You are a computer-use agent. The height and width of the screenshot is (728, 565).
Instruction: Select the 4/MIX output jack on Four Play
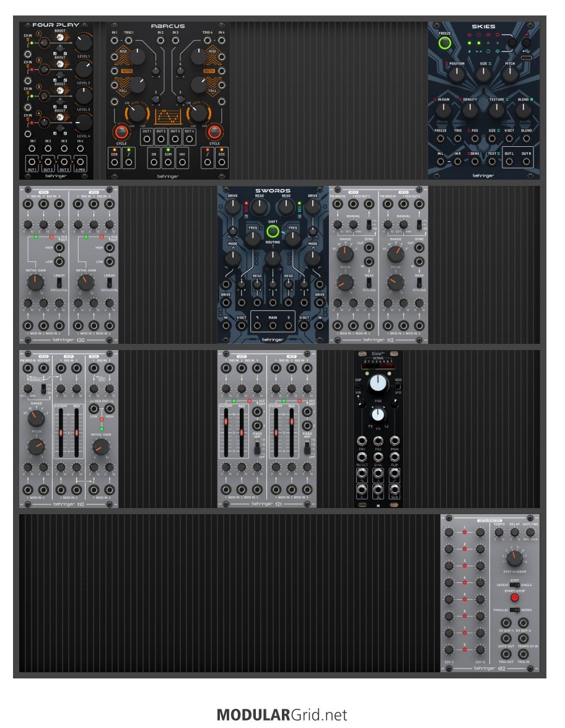pyautogui.click(x=81, y=162)
